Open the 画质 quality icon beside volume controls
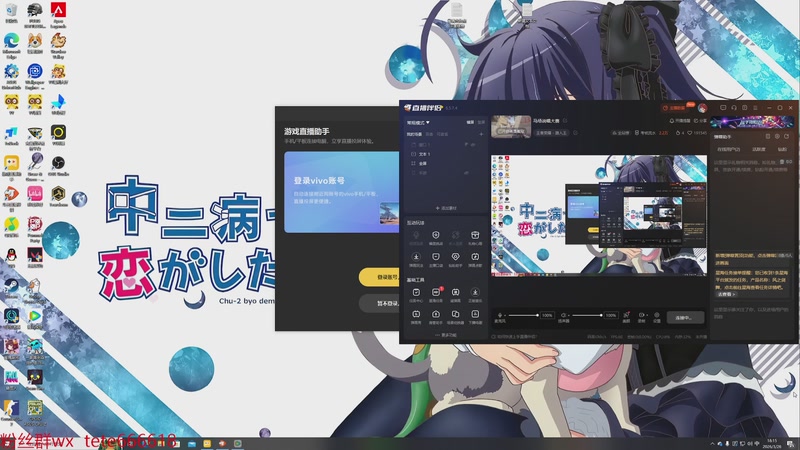Screen dimensions: 800x450 point(627,315)
